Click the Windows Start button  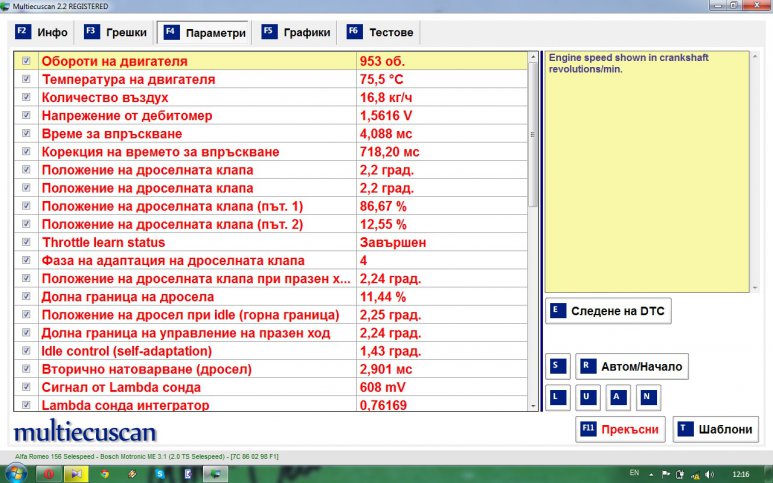tap(14, 473)
